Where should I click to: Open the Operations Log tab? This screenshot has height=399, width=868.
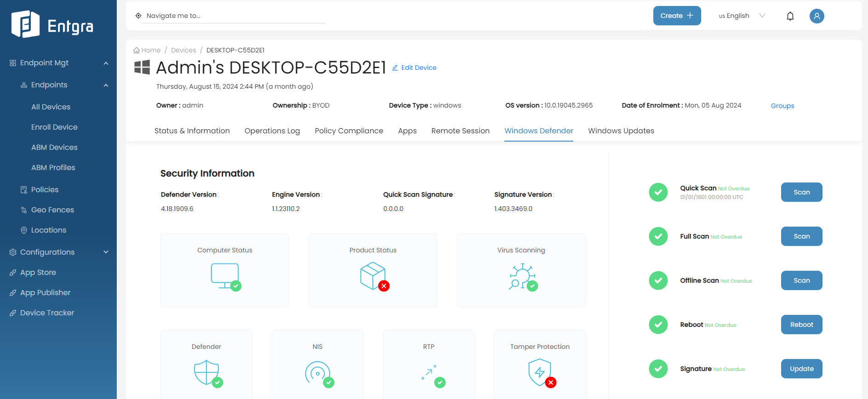point(272,131)
